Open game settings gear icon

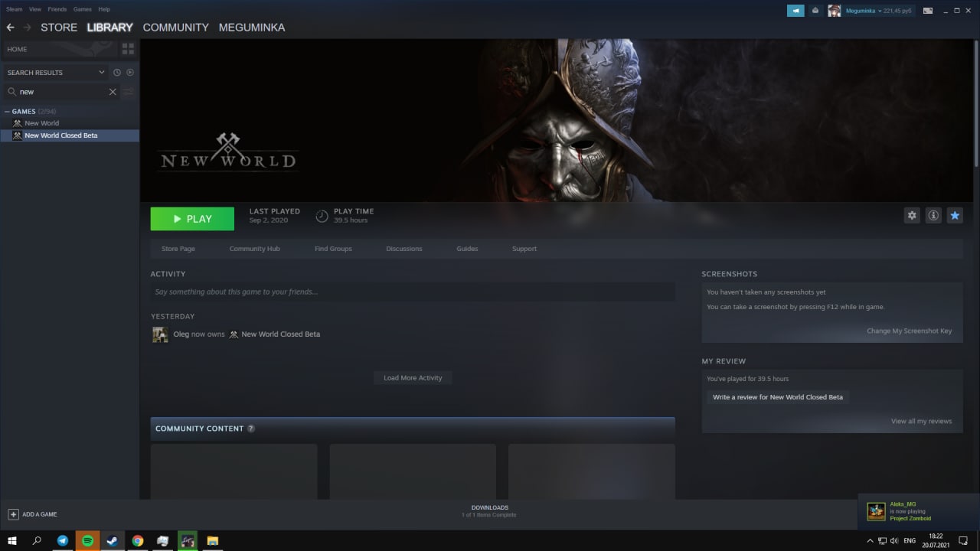point(912,216)
